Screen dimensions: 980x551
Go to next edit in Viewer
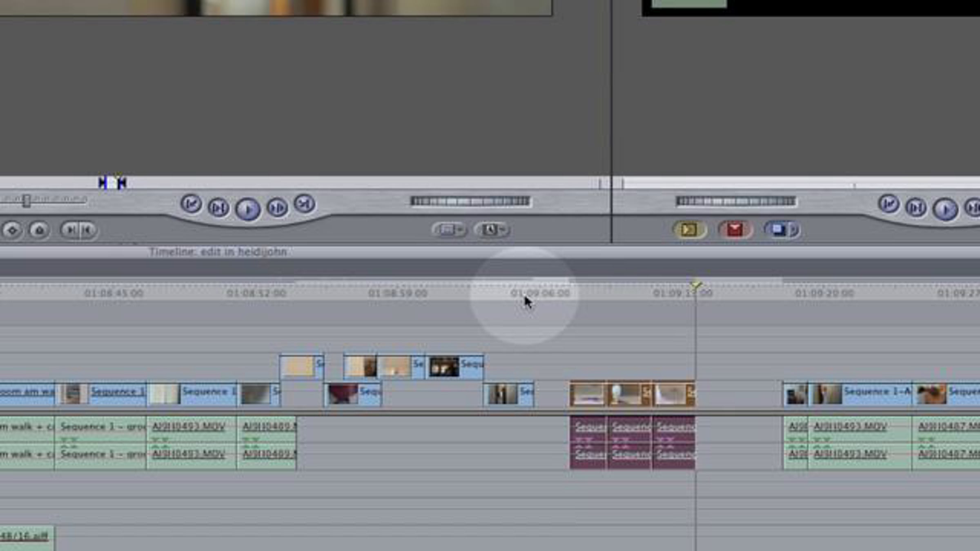pos(305,203)
